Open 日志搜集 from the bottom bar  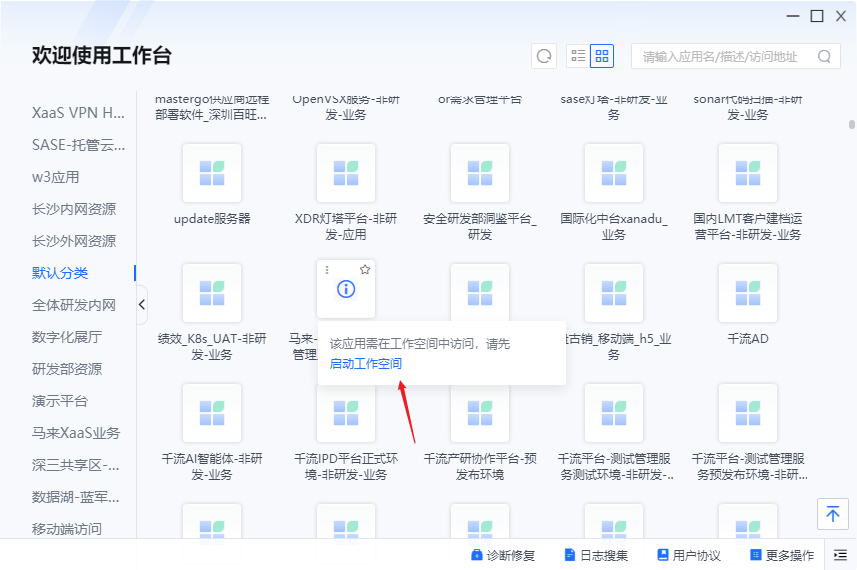pyautogui.click(x=596, y=555)
